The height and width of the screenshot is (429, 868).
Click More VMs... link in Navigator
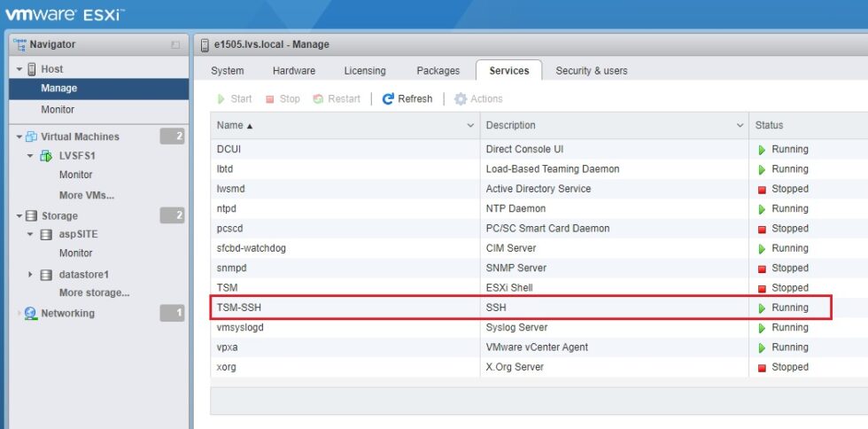pos(86,195)
